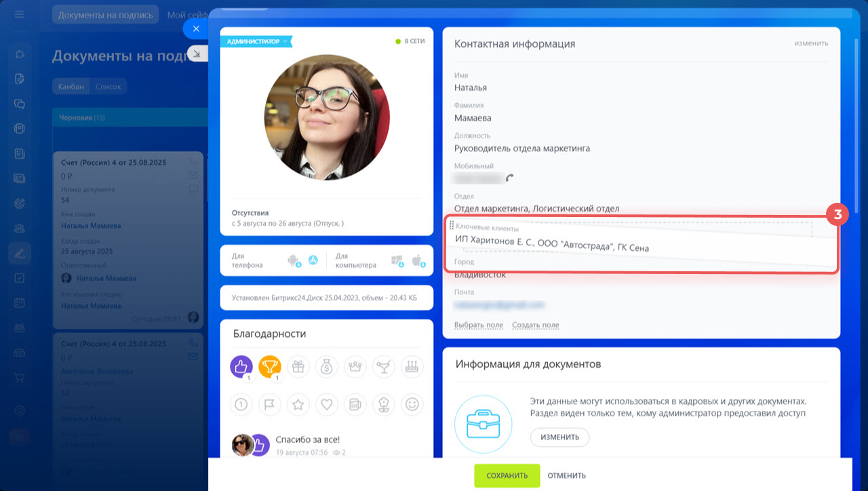Click the green Сохранить button
868x491 pixels.
point(507,475)
